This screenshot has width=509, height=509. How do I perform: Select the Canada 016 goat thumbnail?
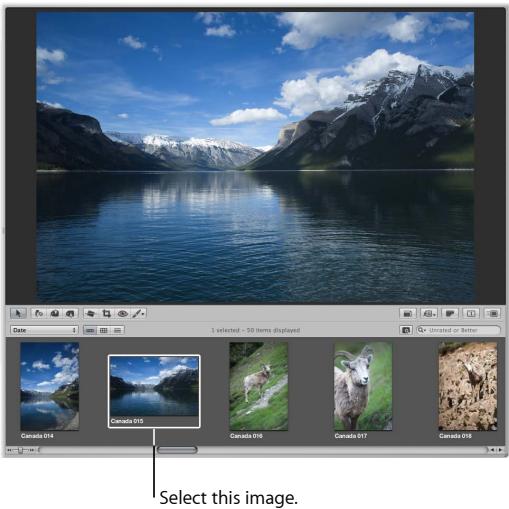(x=259, y=386)
